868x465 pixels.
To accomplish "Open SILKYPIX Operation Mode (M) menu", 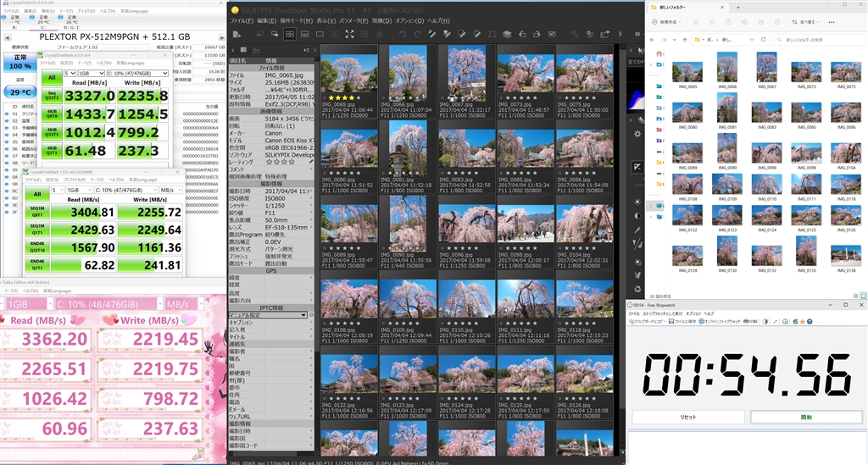I will click(x=296, y=21).
